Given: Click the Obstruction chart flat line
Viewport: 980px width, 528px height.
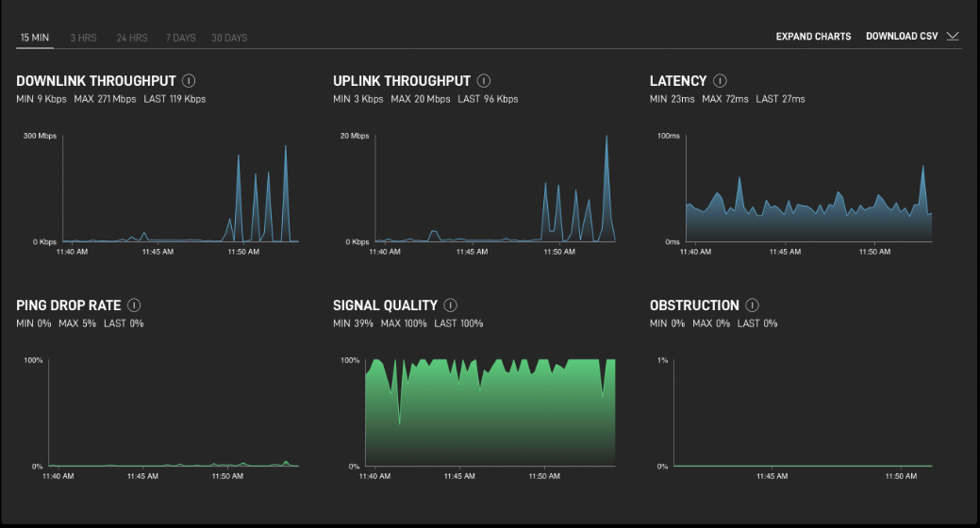Looking at the screenshot, I should click(x=802, y=466).
